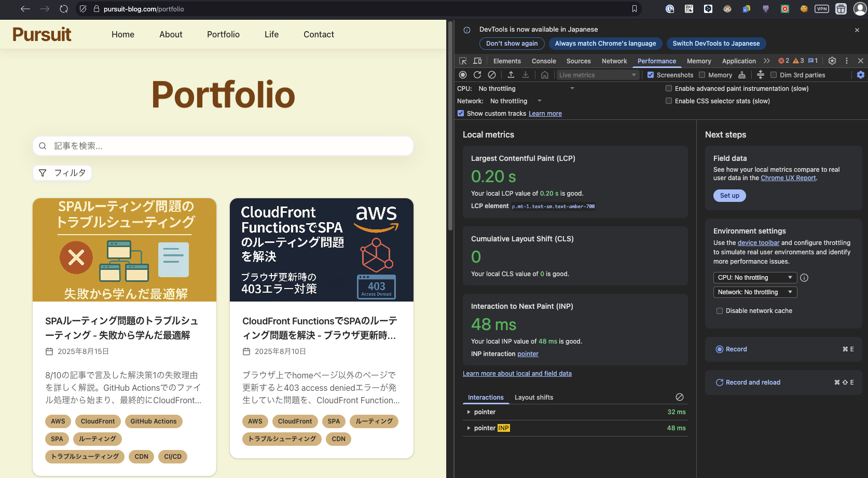Uncheck Show custom tracks

click(x=461, y=113)
